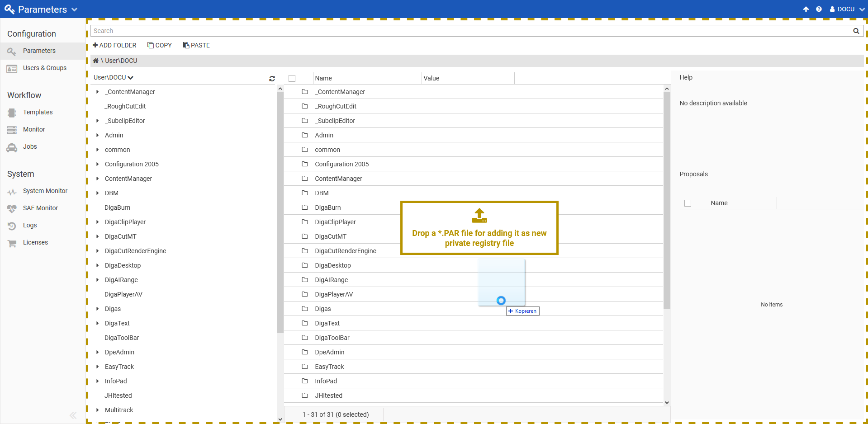Expand the DigaCutRenderEngine tree node

pyautogui.click(x=97, y=251)
